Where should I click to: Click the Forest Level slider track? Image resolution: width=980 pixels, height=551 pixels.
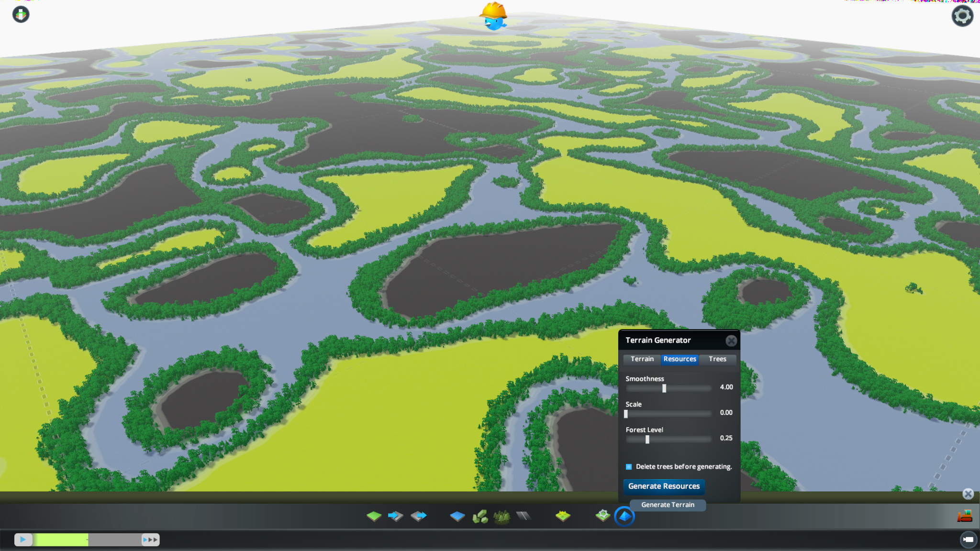tap(668, 440)
